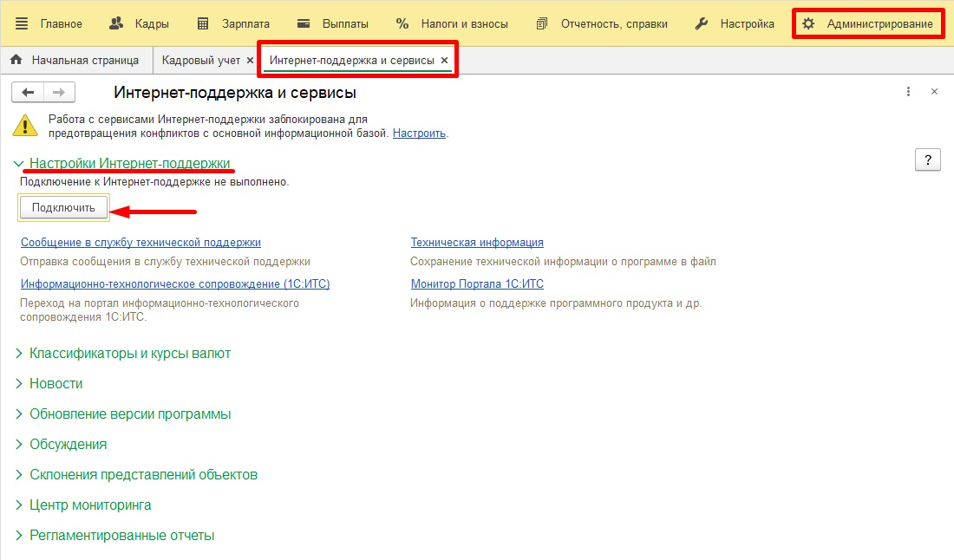
Task: Click the Выплаты wallet icon
Action: 303,23
